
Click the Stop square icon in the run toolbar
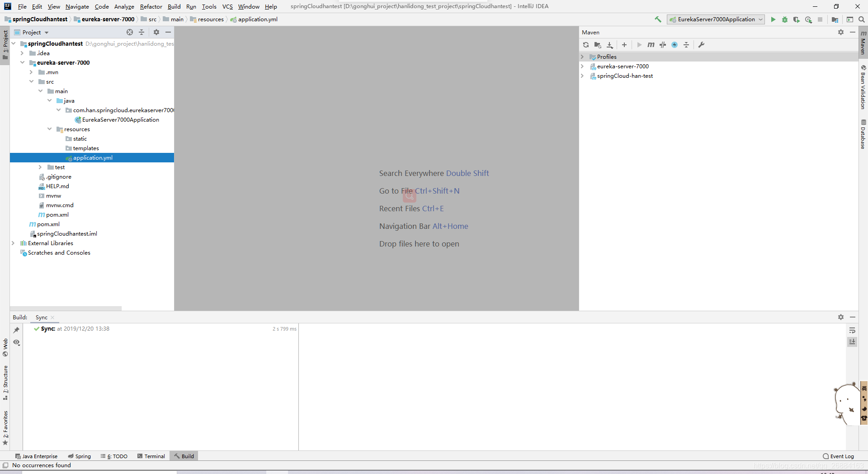tap(820, 19)
